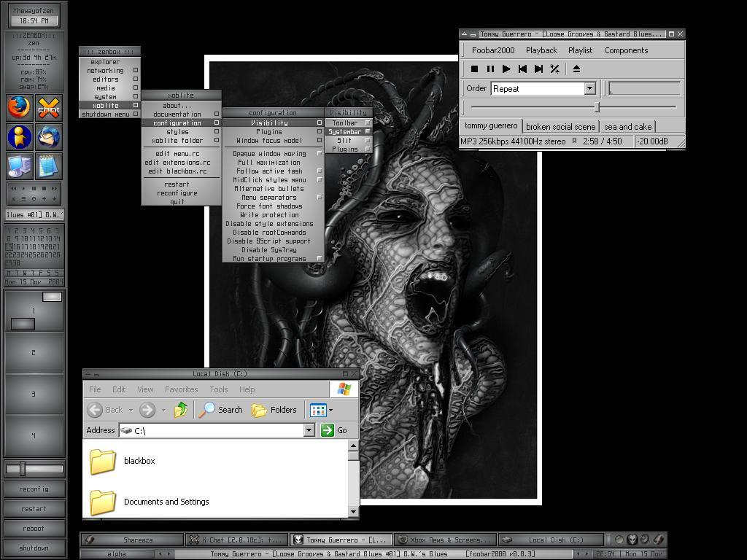Open the Views icon in Explorer toolbar

pyautogui.click(x=318, y=410)
